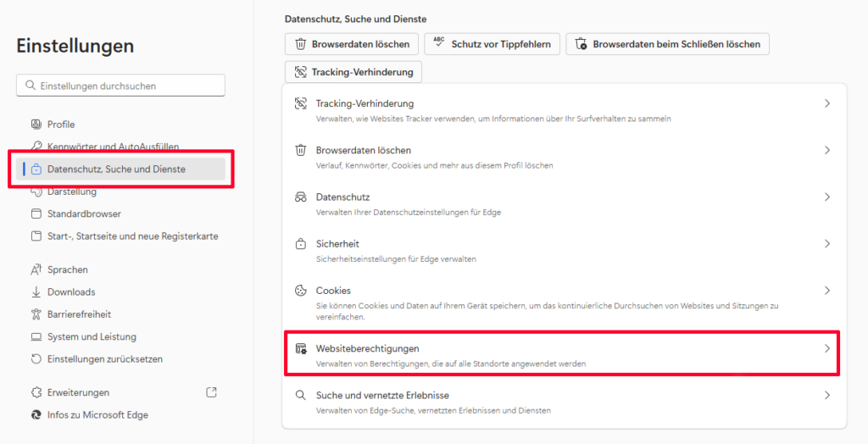
Task: Click the System und Leistung laptop icon
Action: 36,337
